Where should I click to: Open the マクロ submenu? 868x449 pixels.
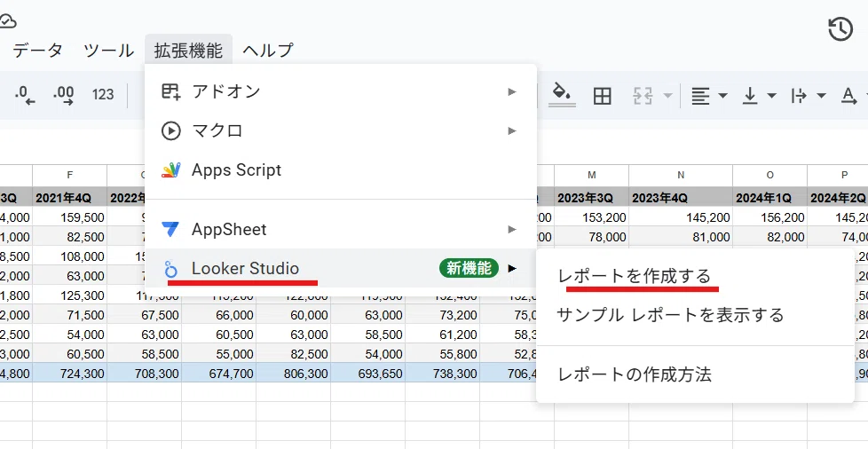click(341, 130)
